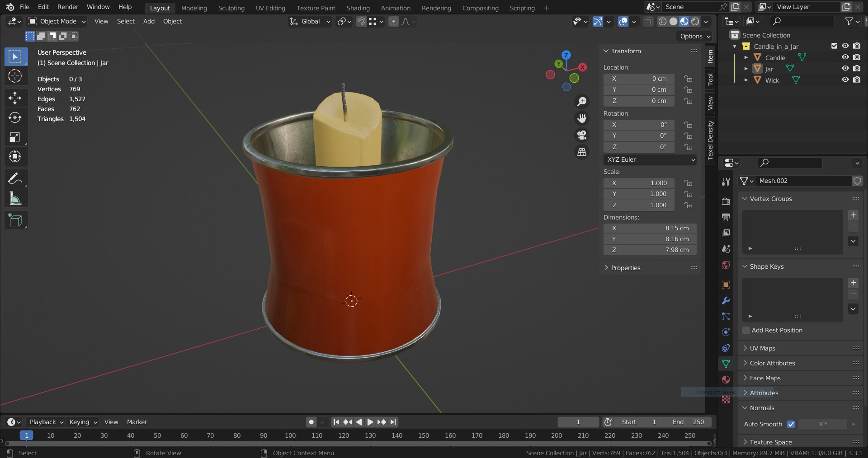The width and height of the screenshot is (868, 458).
Task: Click the Play animation button
Action: point(370,422)
